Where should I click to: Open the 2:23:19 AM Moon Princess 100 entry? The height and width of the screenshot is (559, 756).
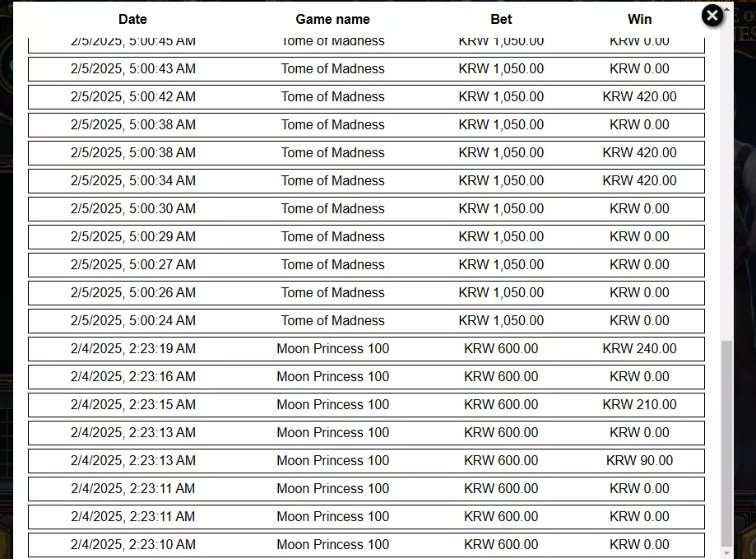pyautogui.click(x=366, y=349)
